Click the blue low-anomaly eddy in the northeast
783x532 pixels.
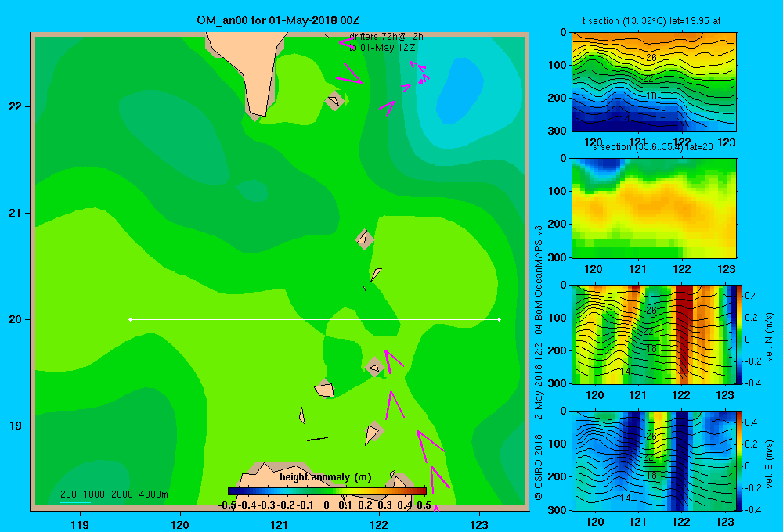pyautogui.click(x=460, y=90)
